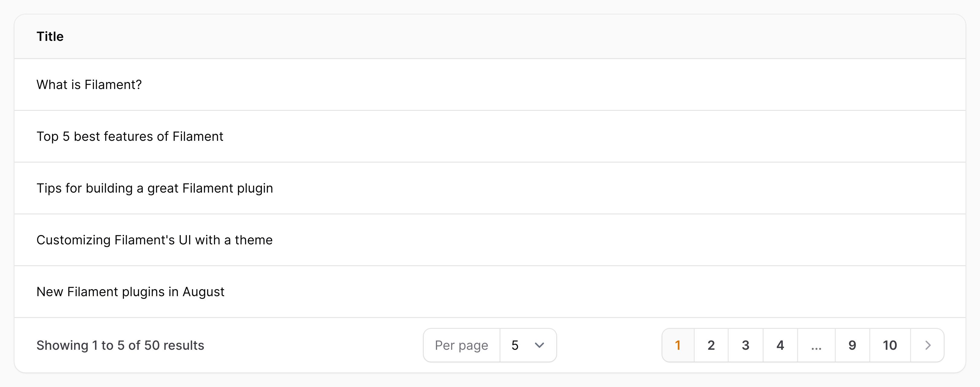Click empty area of Title header row
Viewport: 980px width, 387px height.
533,37
